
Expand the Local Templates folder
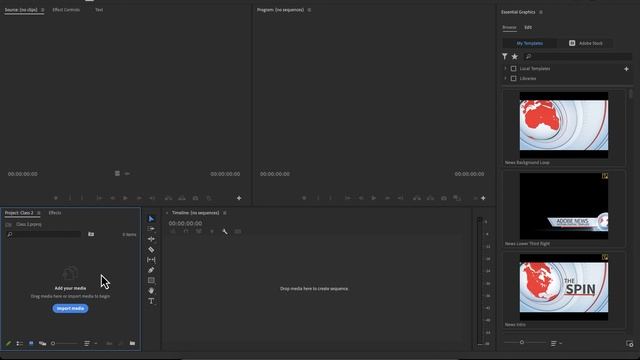505,69
